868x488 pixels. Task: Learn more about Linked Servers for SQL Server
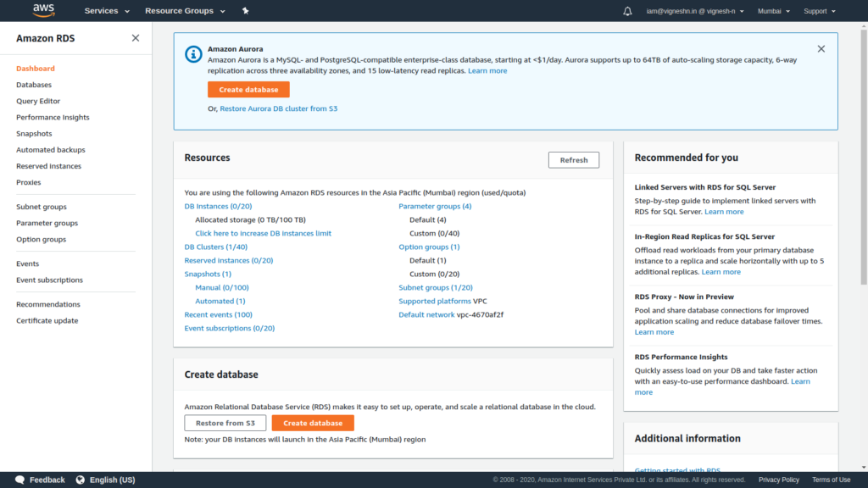click(724, 212)
